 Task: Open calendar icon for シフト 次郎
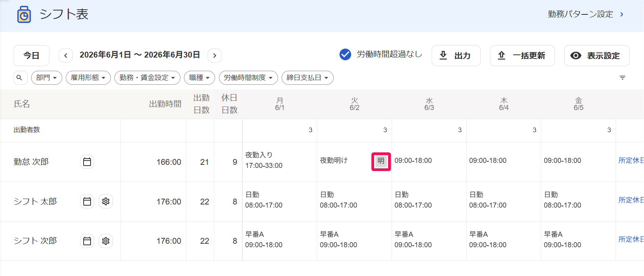87,241
